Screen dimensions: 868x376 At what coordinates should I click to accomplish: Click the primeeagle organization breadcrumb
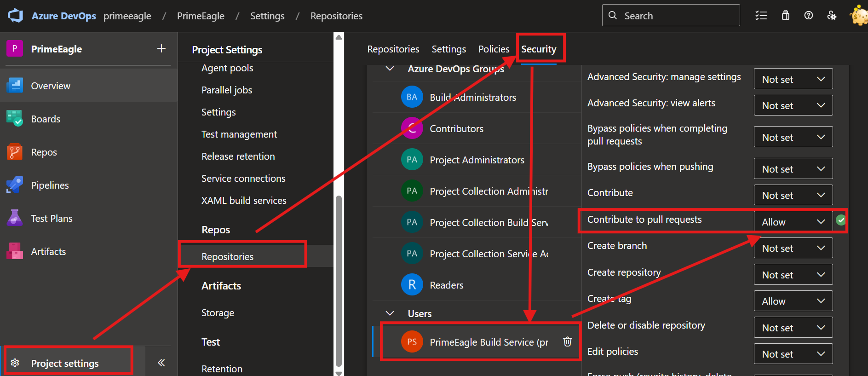(x=127, y=16)
